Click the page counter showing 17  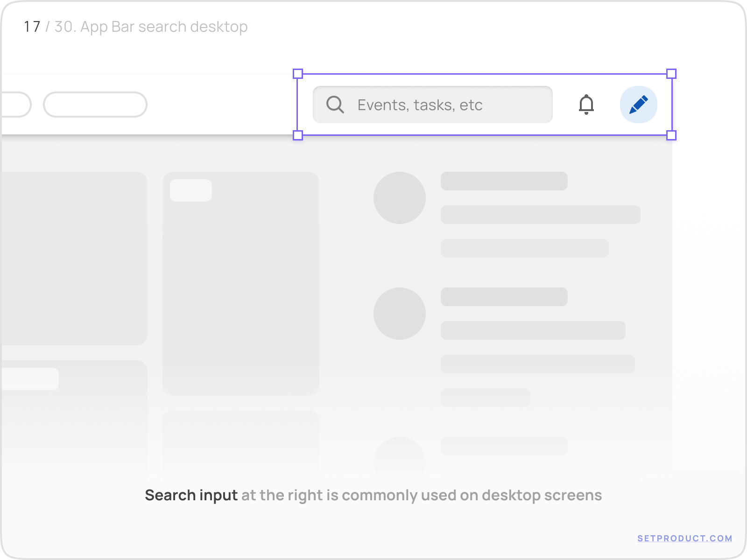pos(31,27)
